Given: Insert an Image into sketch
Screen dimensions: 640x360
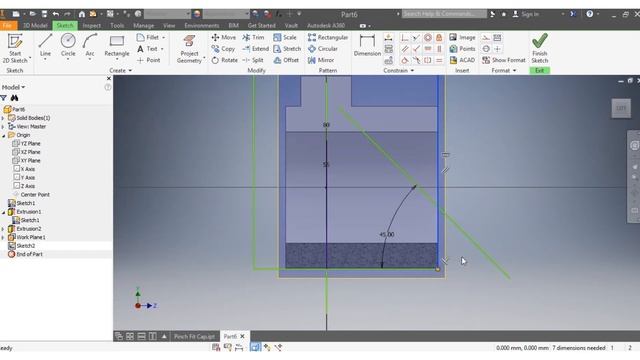Looking at the screenshot, I should click(462, 38).
